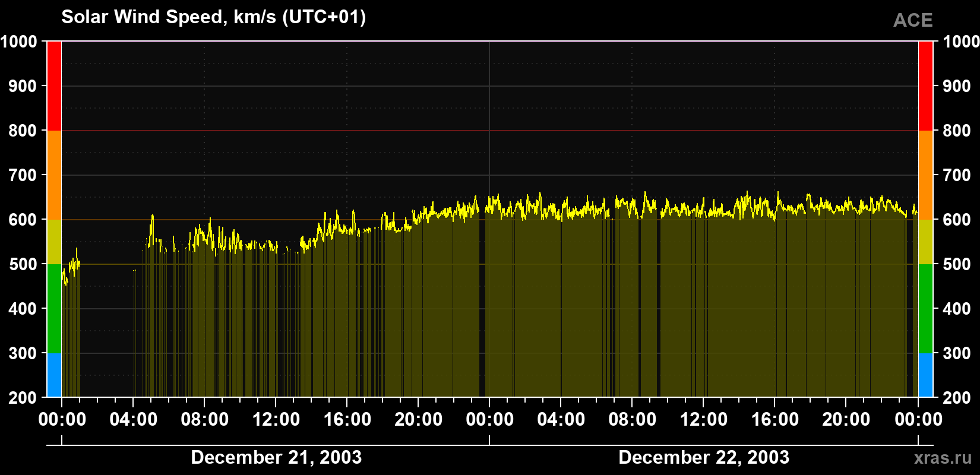Click the red segment of left color scale
The height and width of the screenshot is (475, 980).
click(x=54, y=86)
